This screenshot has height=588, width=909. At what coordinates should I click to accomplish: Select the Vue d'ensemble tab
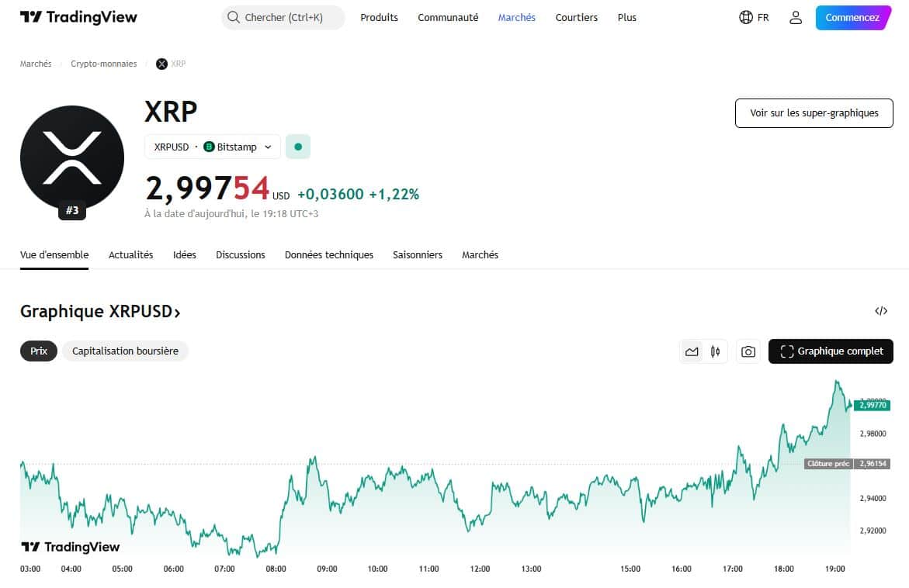coord(54,255)
